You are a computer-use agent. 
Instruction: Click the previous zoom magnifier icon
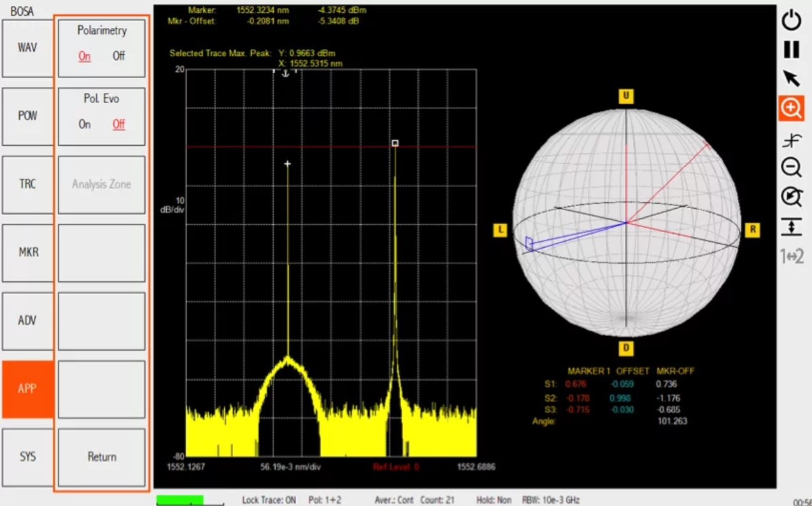pyautogui.click(x=791, y=197)
